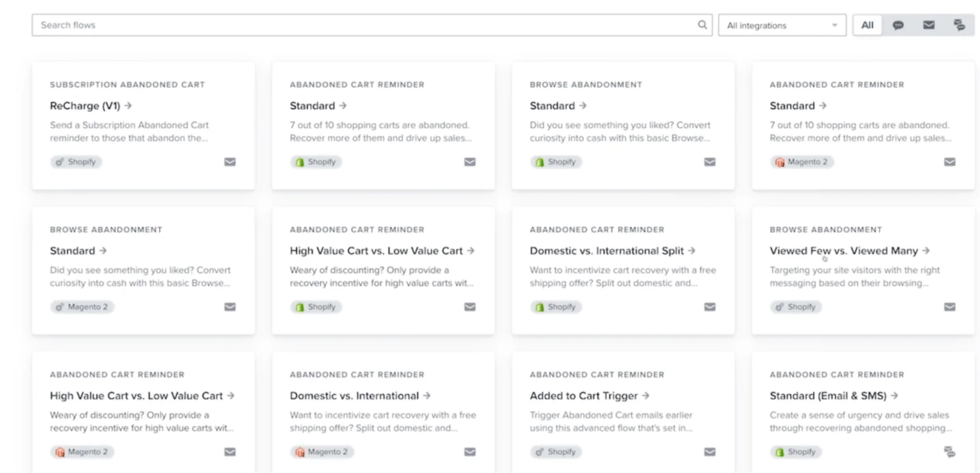Click the envelope icon on the ReCharge (V1) card
The image size is (980, 473).
click(x=230, y=162)
